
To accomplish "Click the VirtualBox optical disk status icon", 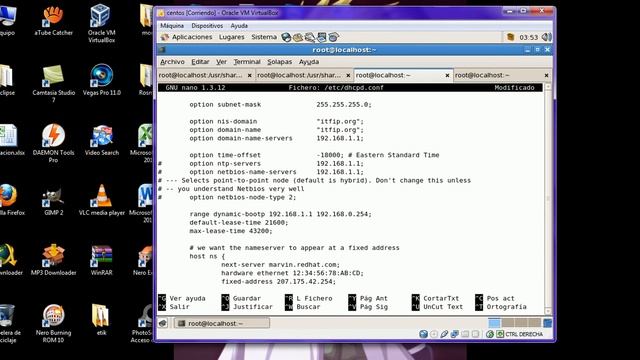I will pyautogui.click(x=434, y=334).
